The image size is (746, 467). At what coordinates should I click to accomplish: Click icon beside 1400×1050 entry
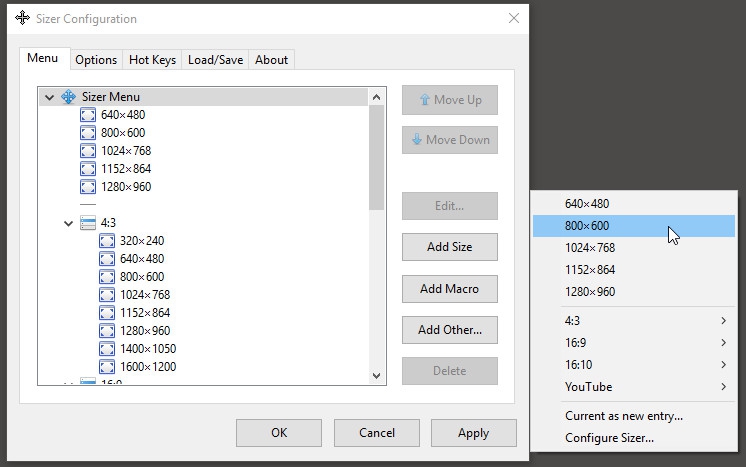point(107,349)
